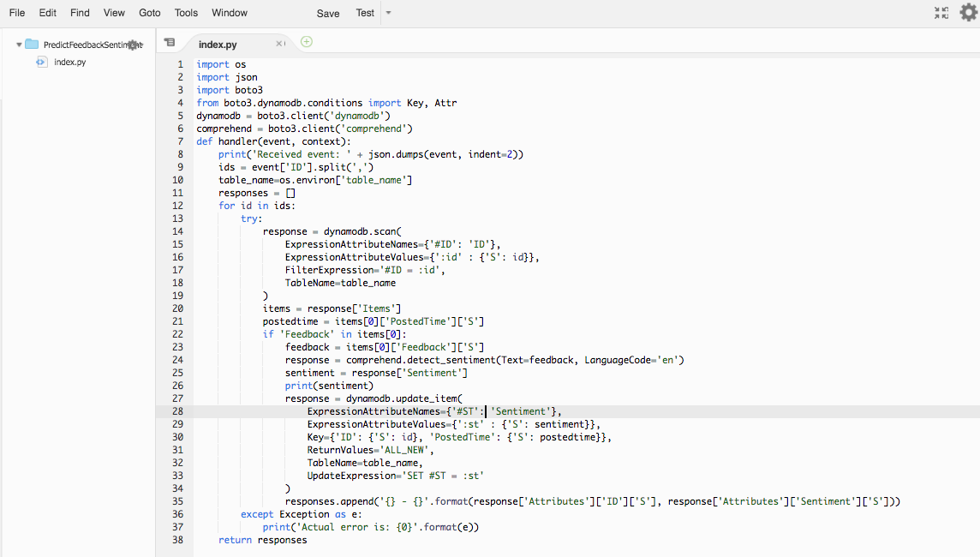Screen dimensions: 980x557
Task: Open the Find menu
Action: click(x=80, y=13)
